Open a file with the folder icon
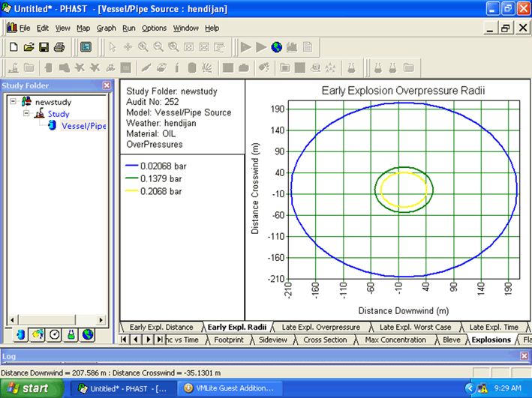 pyautogui.click(x=29, y=47)
